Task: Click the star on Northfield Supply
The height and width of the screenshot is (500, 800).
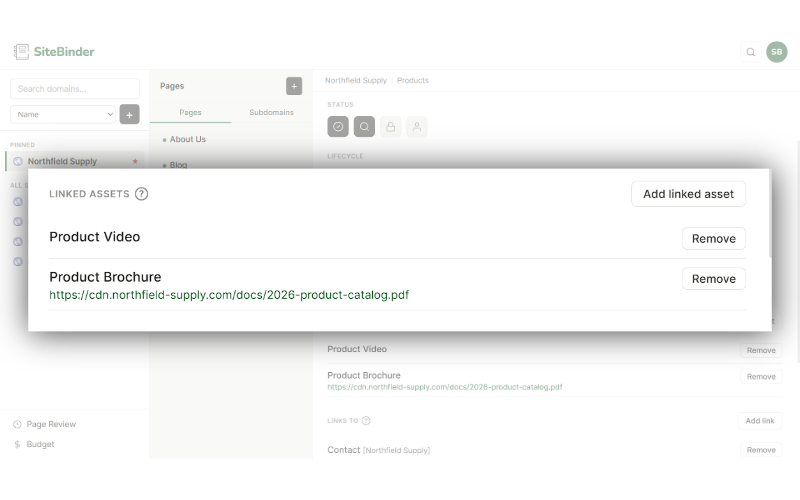Action: click(135, 161)
